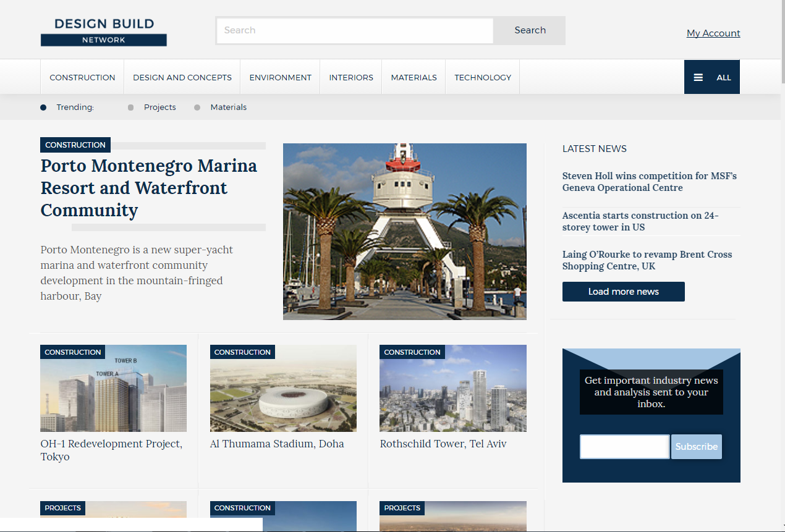Click the Design Build Network logo
The height and width of the screenshot is (532, 785).
click(104, 32)
